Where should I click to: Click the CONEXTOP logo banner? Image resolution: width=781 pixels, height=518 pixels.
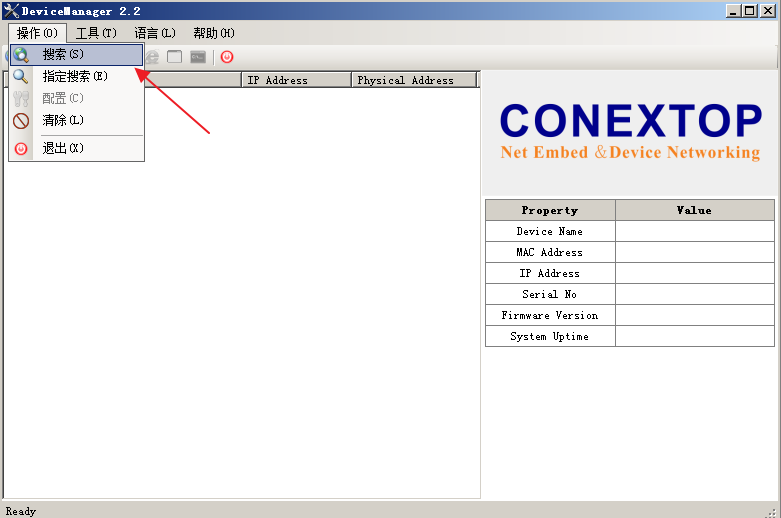630,132
